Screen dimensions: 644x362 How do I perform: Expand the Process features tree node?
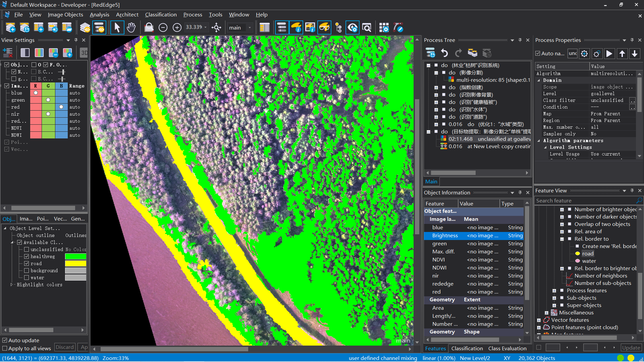554,291
